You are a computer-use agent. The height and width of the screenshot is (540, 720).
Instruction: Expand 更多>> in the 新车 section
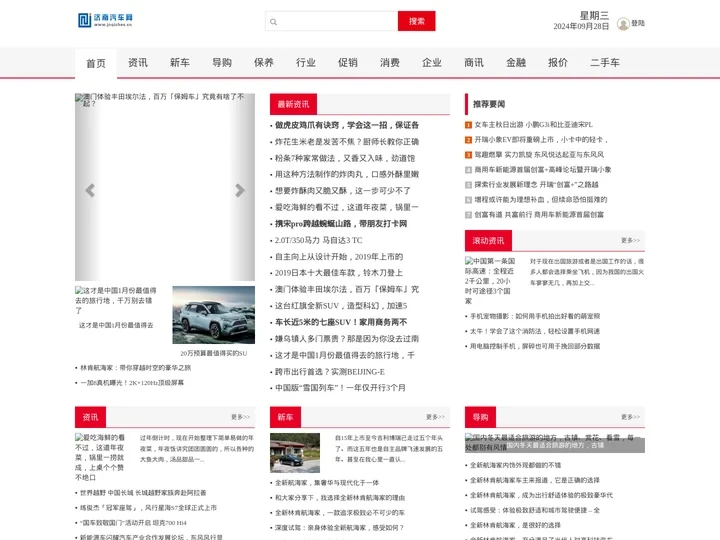435,417
